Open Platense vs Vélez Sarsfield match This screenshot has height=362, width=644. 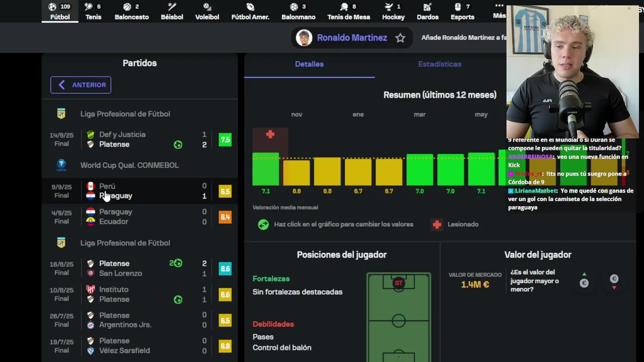(139, 346)
